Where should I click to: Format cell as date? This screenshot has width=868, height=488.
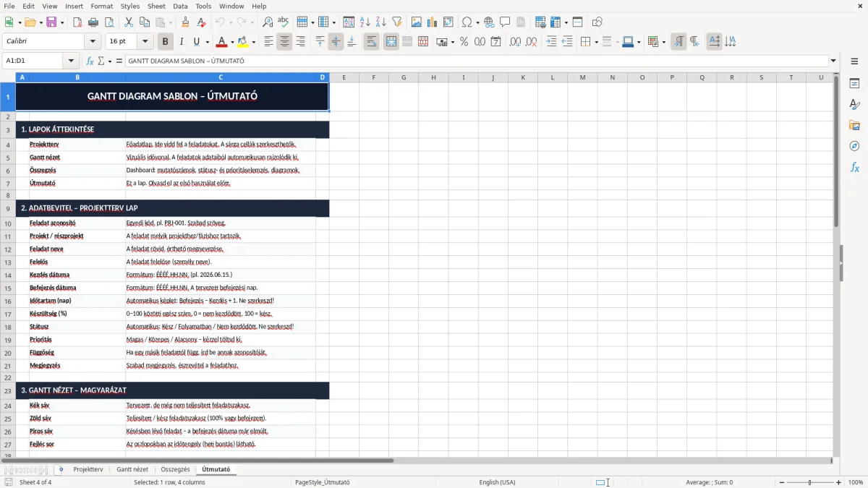pyautogui.click(x=495, y=42)
